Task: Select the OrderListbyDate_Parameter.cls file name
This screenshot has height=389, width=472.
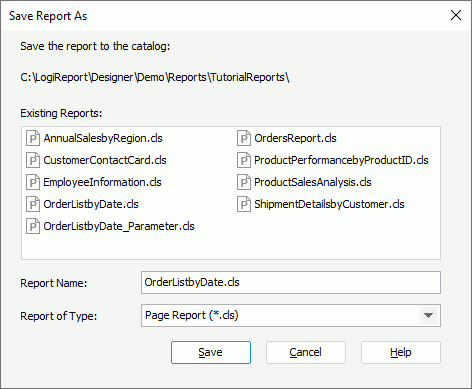Action: point(119,226)
